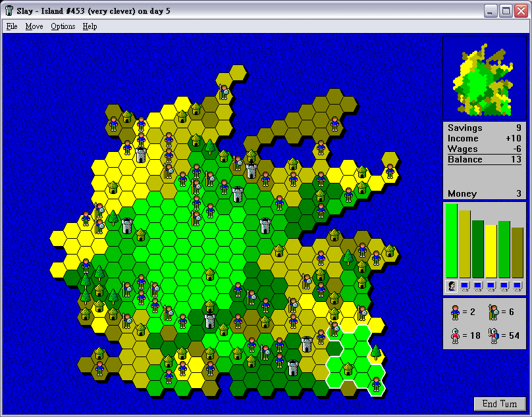The image size is (532, 417).
Task: Click the computer icon under the dark green bar
Action: [x=478, y=287]
